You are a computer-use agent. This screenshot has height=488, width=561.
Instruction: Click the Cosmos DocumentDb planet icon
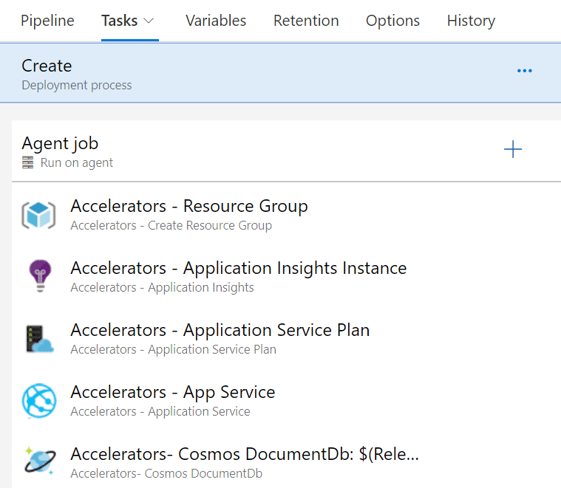coord(40,461)
